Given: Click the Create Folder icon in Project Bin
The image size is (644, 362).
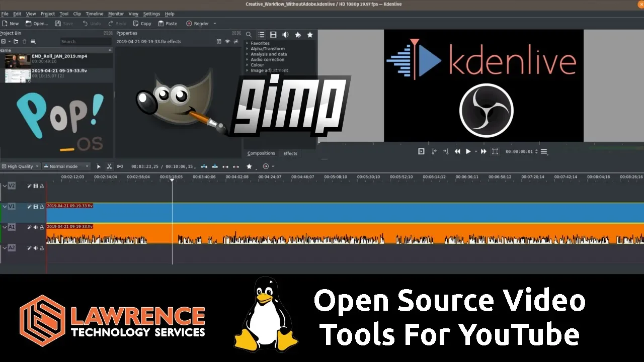Looking at the screenshot, I should click(x=16, y=41).
